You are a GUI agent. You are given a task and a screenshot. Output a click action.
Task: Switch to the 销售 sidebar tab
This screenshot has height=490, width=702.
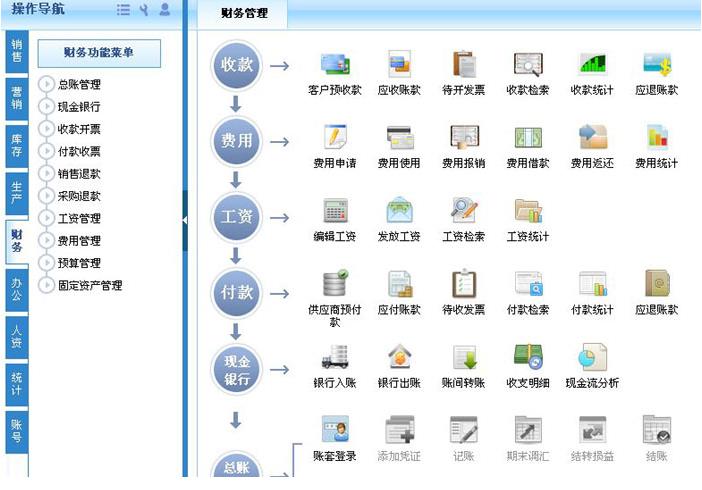click(x=16, y=51)
